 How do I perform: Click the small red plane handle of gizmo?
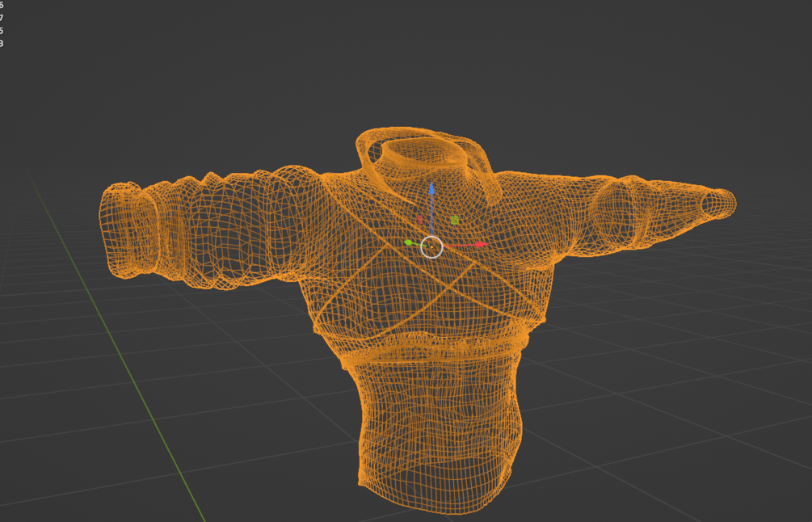tap(420, 220)
